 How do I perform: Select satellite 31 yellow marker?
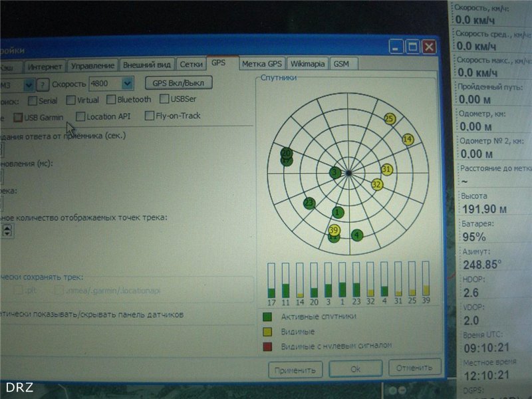coord(386,169)
